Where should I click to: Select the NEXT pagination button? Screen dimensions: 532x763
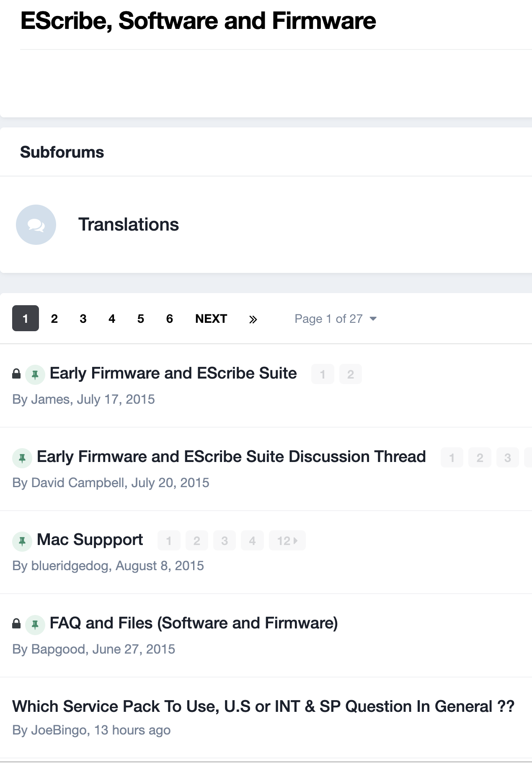pyautogui.click(x=211, y=319)
